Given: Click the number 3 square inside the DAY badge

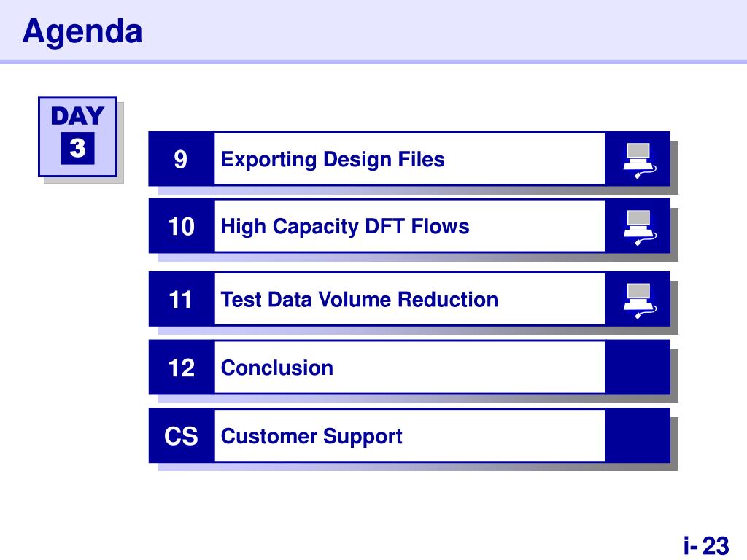Looking at the screenshot, I should coord(77,148).
